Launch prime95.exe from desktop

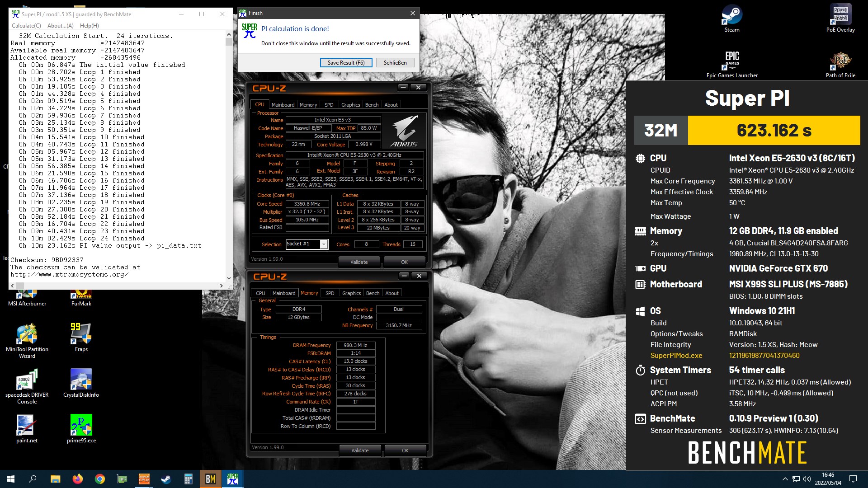click(x=81, y=429)
